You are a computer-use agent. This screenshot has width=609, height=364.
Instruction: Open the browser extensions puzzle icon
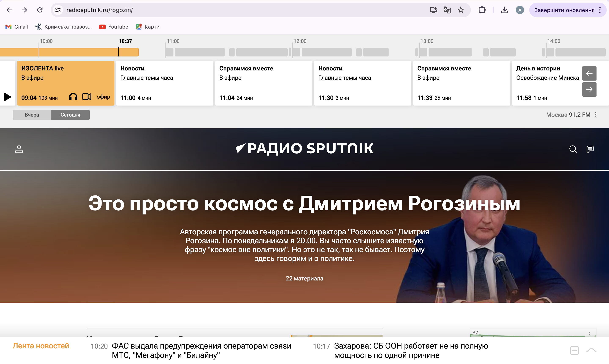[x=482, y=10]
